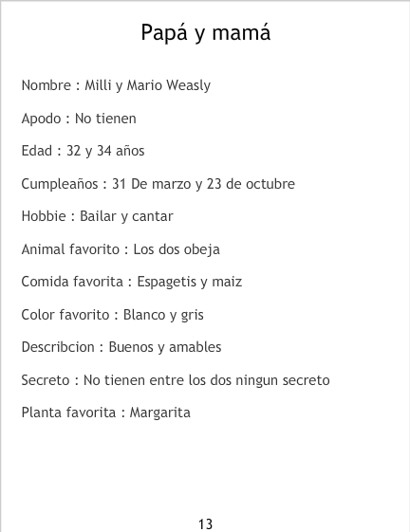The height and width of the screenshot is (532, 410).
Task: Click the page title Papá y mamá
Action: coord(206,33)
